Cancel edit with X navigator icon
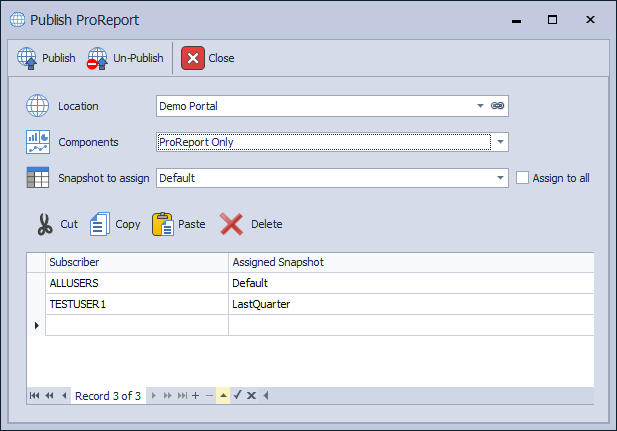 pyautogui.click(x=251, y=396)
